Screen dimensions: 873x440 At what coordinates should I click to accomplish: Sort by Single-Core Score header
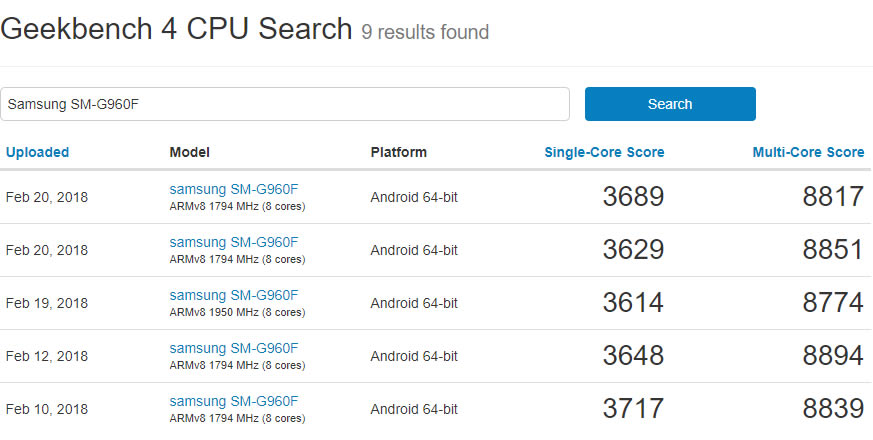pyautogui.click(x=604, y=153)
